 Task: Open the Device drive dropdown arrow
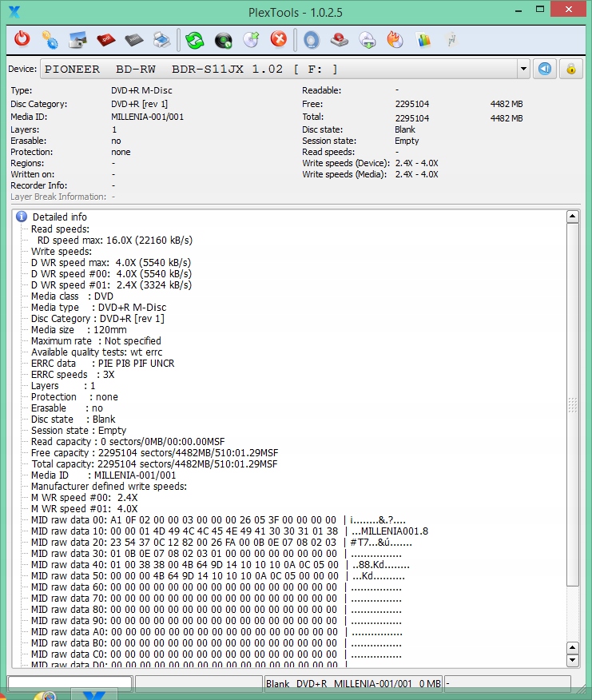(x=523, y=69)
